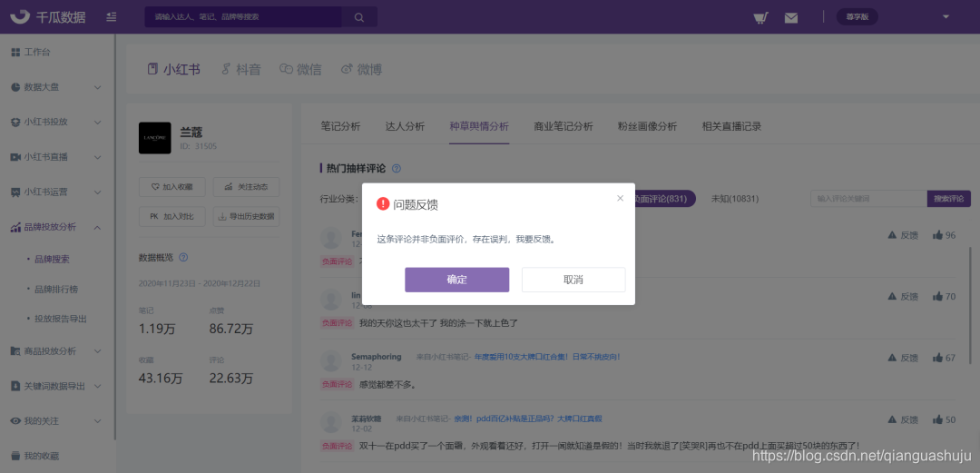Open note link 年度爱用10支大牌口红合集

point(547,357)
